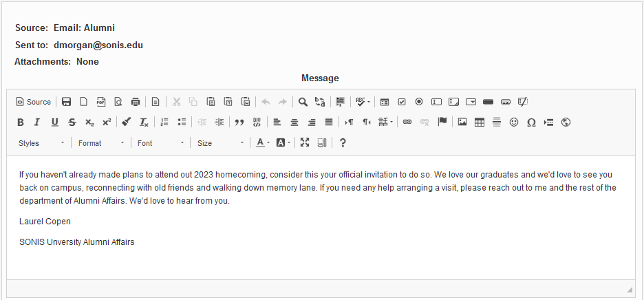Click Paste from Word icon

tap(246, 102)
